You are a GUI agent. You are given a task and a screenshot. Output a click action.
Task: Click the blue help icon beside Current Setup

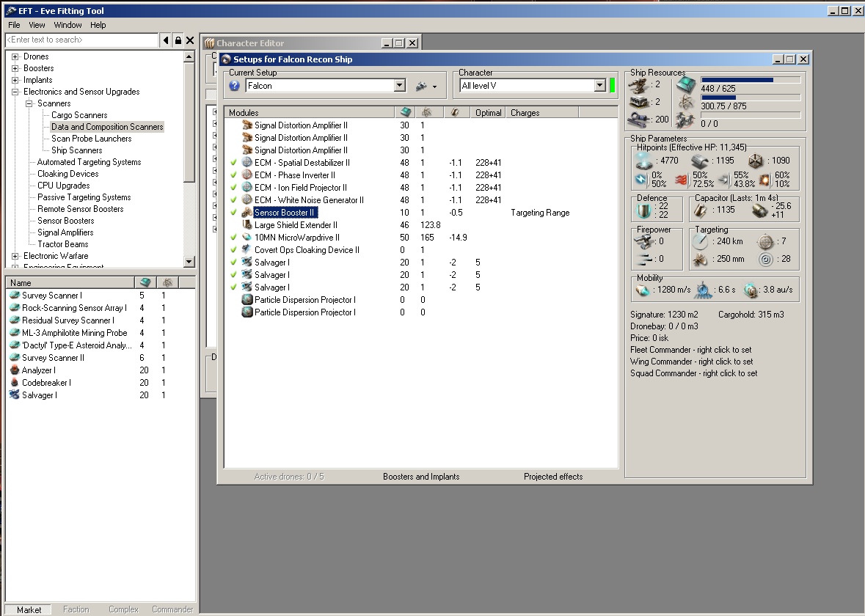[x=235, y=86]
